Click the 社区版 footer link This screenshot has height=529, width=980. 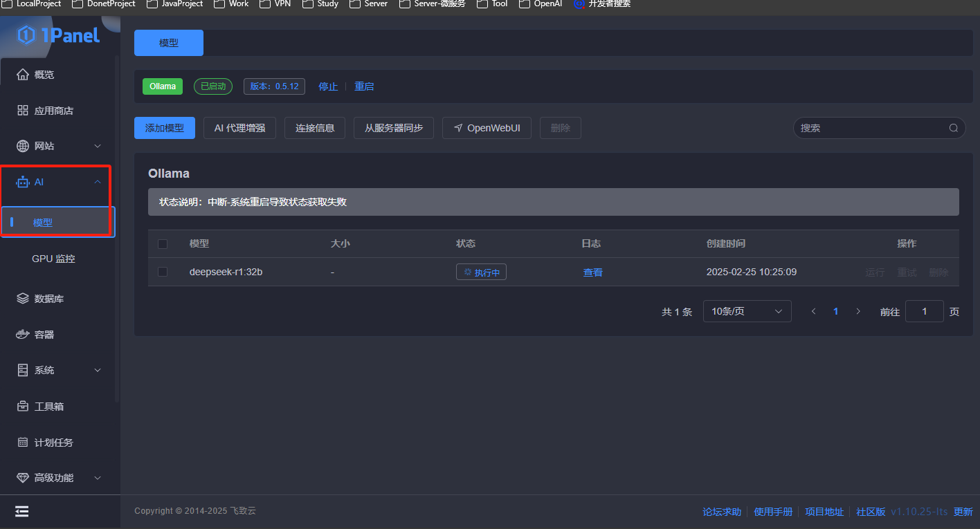pyautogui.click(x=871, y=512)
